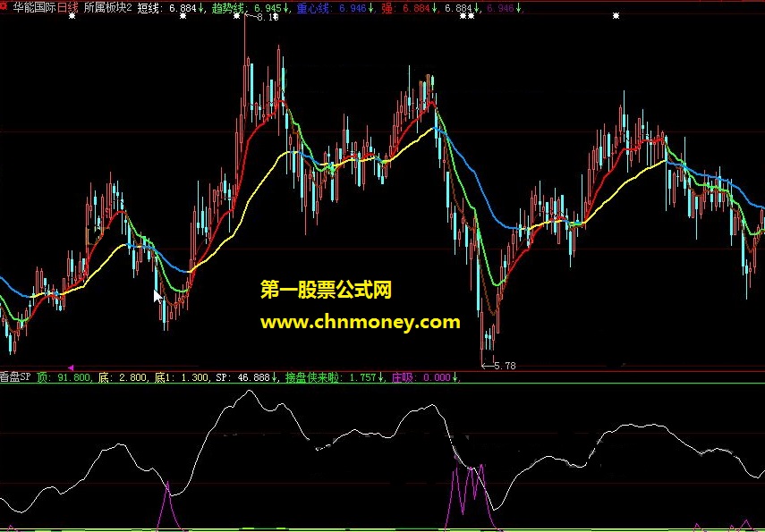Viewport: 765px width, 532px height.
Task: Click the SP value 46.888
Action: pos(253,377)
